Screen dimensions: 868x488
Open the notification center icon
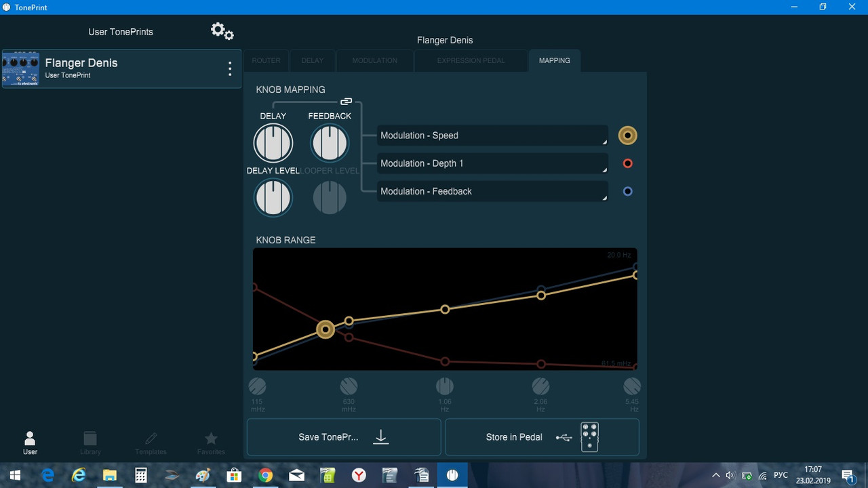[848, 475]
